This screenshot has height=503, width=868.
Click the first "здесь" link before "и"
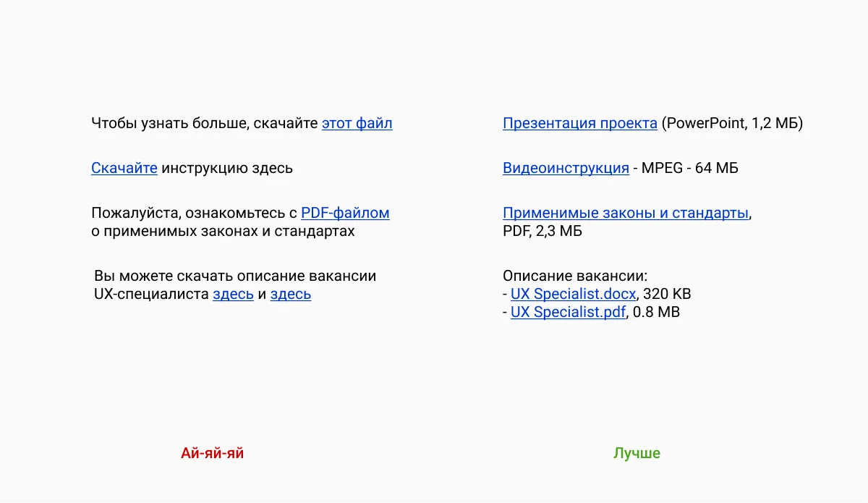click(233, 294)
